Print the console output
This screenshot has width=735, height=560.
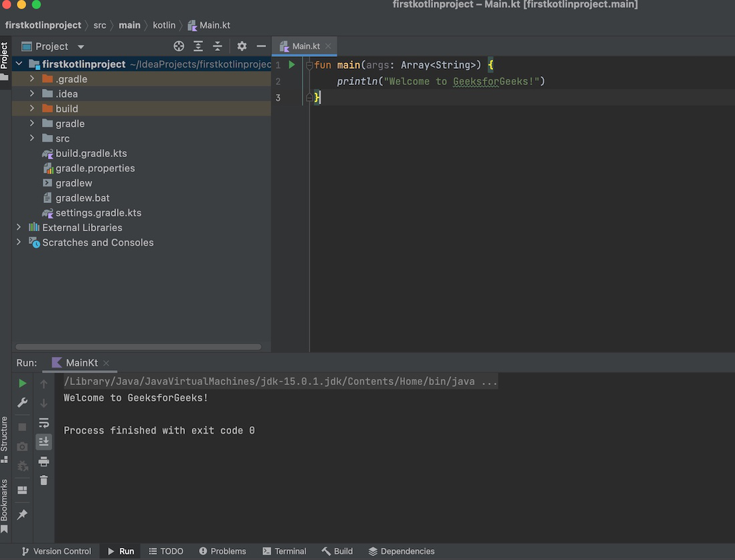(43, 462)
